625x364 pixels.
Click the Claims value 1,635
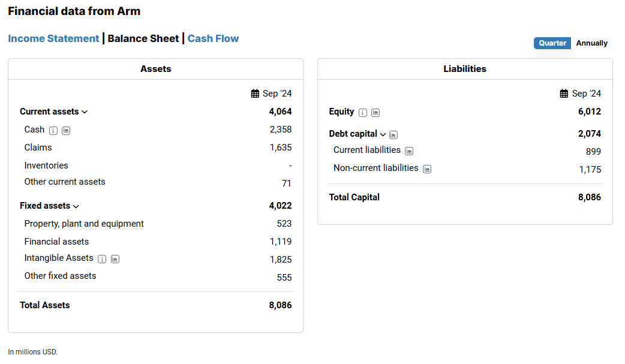click(x=281, y=148)
